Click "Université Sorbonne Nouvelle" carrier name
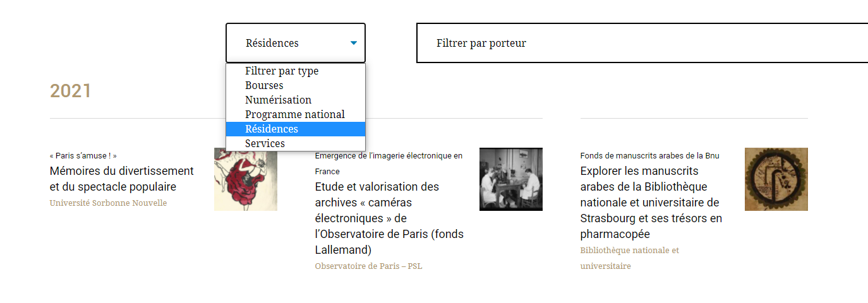The width and height of the screenshot is (868, 303). (x=109, y=203)
